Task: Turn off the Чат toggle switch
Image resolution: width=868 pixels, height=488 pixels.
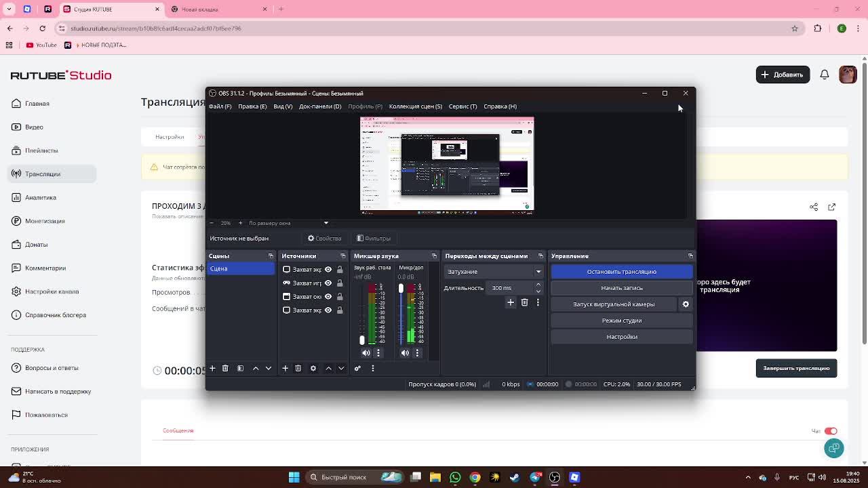Action: (x=831, y=431)
